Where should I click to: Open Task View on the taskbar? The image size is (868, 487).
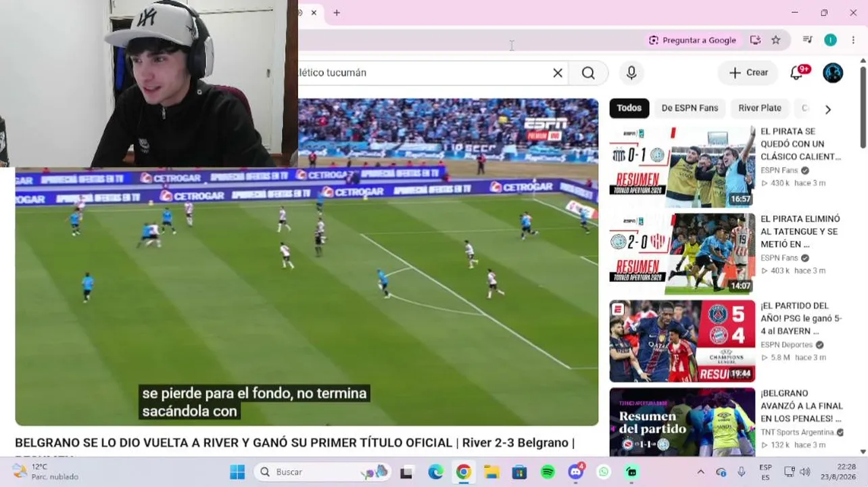[x=406, y=472]
